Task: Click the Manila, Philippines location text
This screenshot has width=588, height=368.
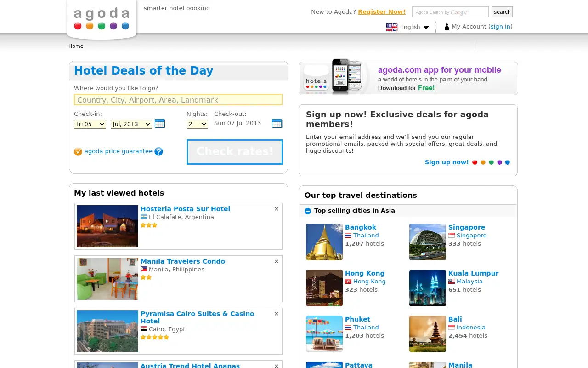Action: pos(176,270)
